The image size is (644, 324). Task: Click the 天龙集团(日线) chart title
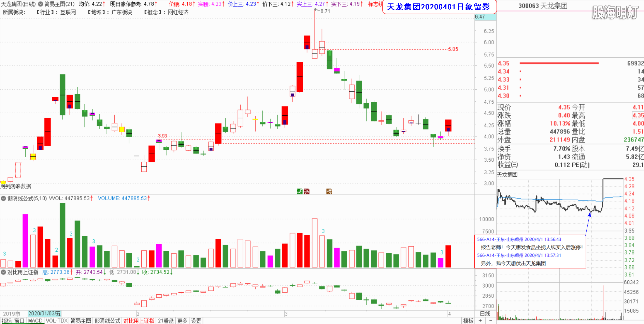pos(18,4)
